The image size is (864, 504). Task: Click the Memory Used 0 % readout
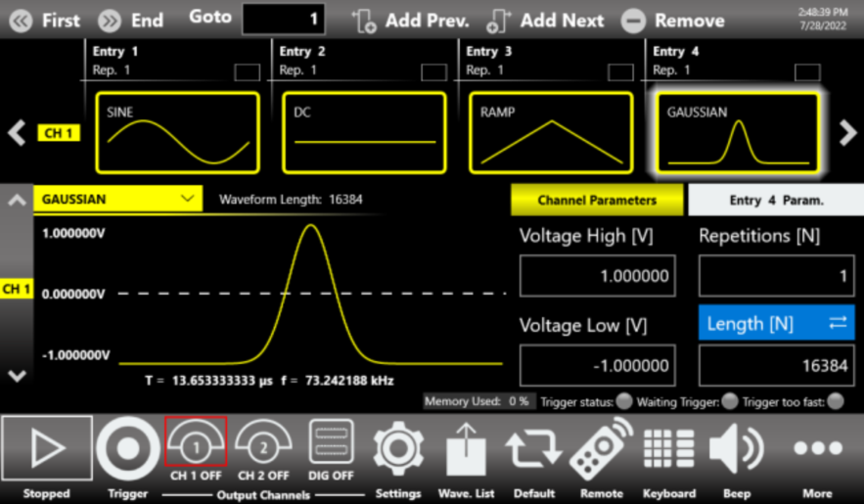pyautogui.click(x=477, y=401)
